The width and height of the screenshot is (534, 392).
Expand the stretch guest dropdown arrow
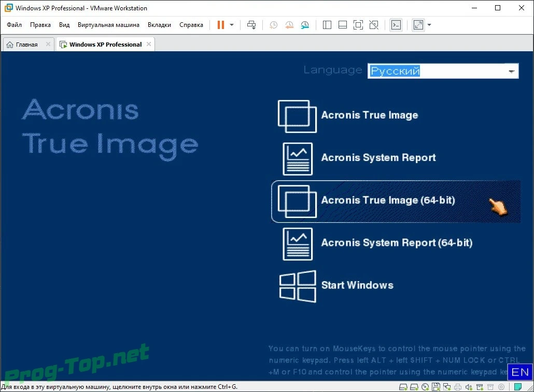429,25
